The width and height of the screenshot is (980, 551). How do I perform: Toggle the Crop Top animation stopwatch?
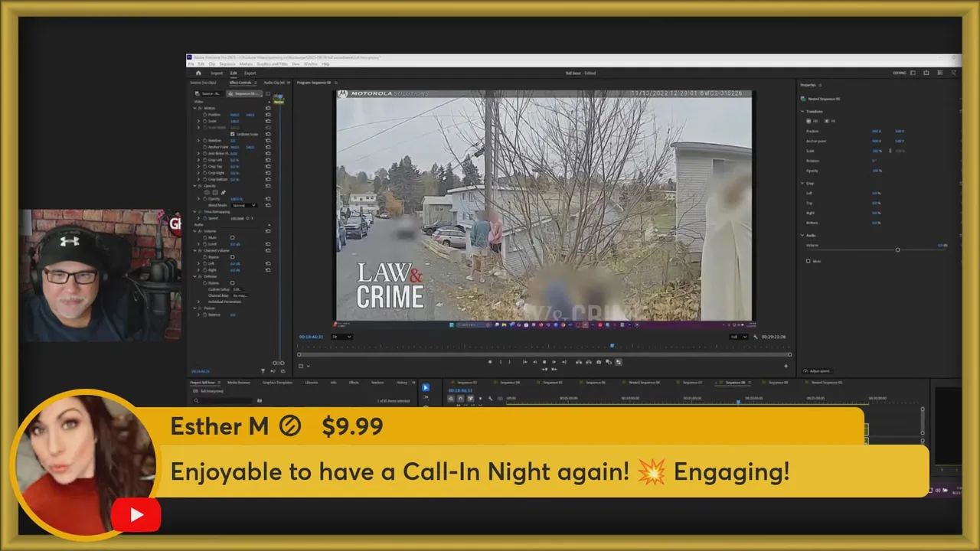[x=205, y=166]
